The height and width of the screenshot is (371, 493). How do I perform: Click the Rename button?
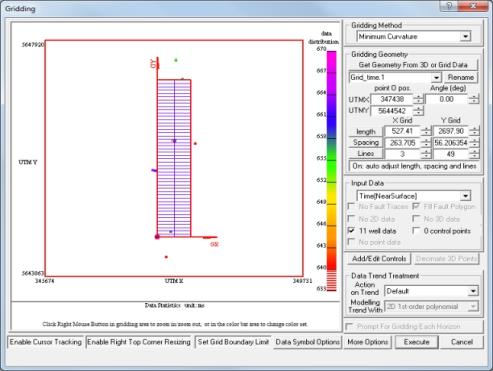pyautogui.click(x=461, y=77)
